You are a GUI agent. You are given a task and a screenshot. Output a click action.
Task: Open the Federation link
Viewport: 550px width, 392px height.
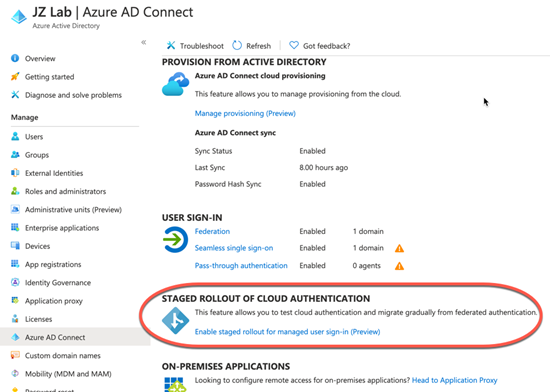click(x=212, y=231)
